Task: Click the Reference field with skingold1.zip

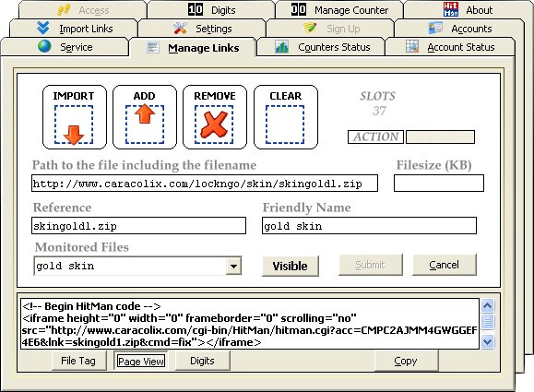Action: pos(138,226)
